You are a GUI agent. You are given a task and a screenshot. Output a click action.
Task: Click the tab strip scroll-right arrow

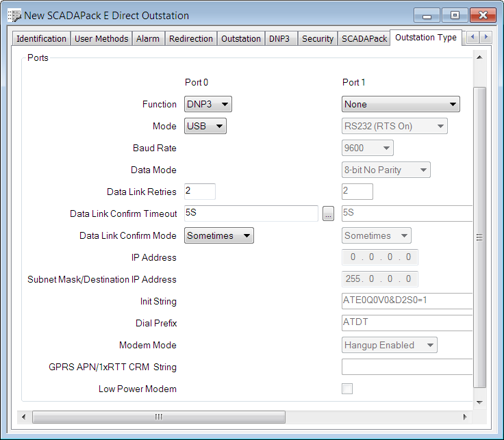click(x=486, y=38)
